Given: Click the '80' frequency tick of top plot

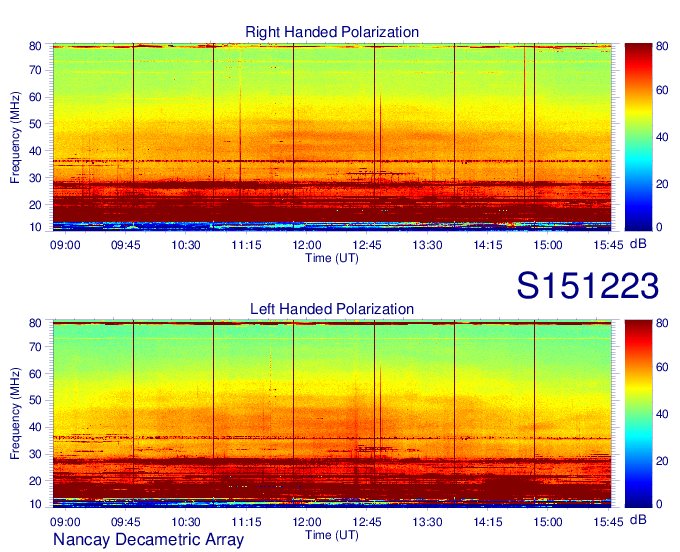Looking at the screenshot, I should pos(35,46).
